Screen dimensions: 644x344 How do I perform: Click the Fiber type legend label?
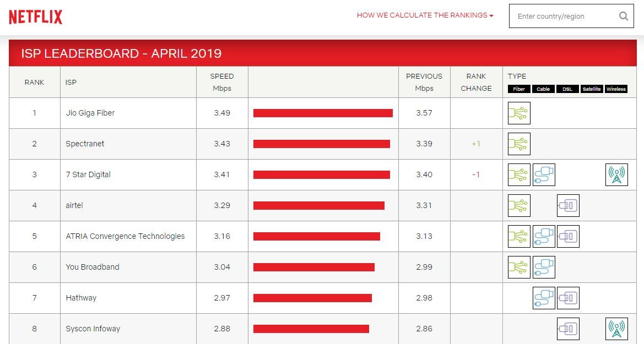[x=519, y=89]
